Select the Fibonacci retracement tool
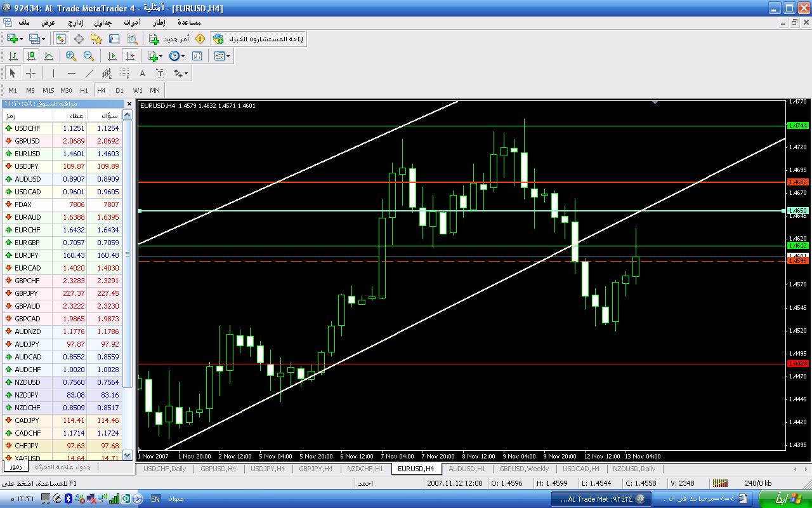Screen dimensions: 812x508 (x=124, y=73)
